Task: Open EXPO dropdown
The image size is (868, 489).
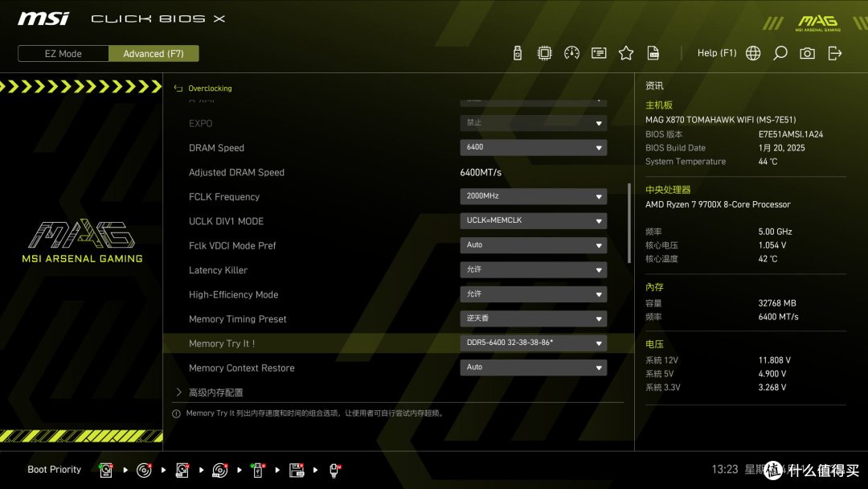Action: (533, 123)
